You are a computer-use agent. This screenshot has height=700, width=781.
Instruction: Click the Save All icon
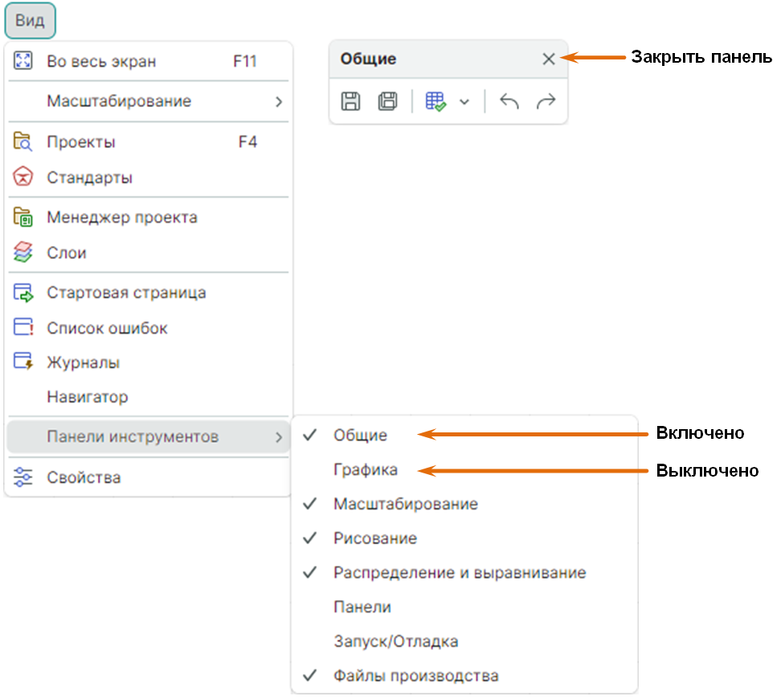coord(387,101)
